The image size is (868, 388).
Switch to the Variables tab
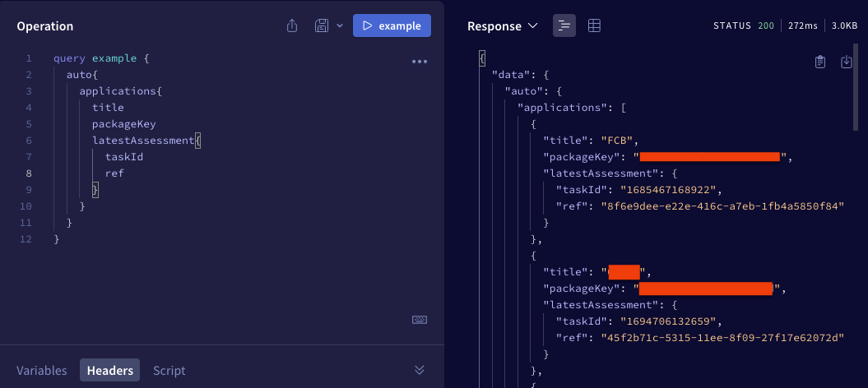click(42, 370)
